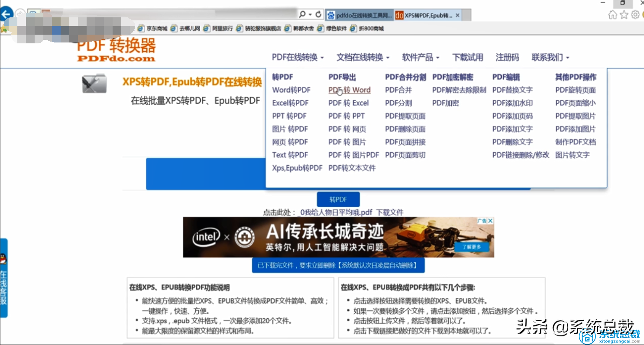This screenshot has width=644, height=345.
Task: Select PDF 转 Excel in the menu
Action: 349,103
